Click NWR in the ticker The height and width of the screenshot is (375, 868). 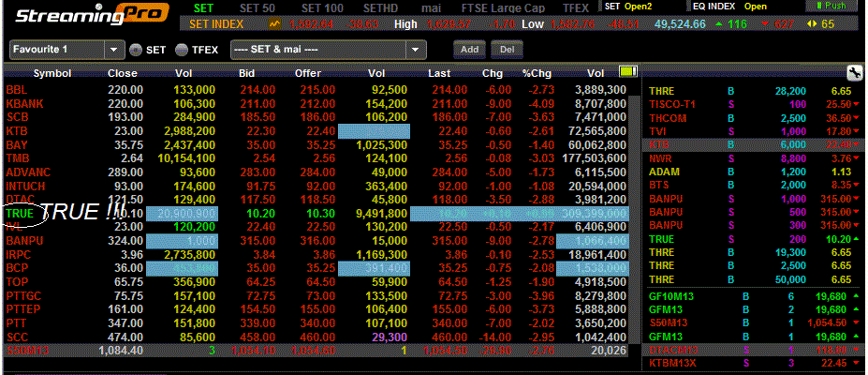(x=660, y=158)
